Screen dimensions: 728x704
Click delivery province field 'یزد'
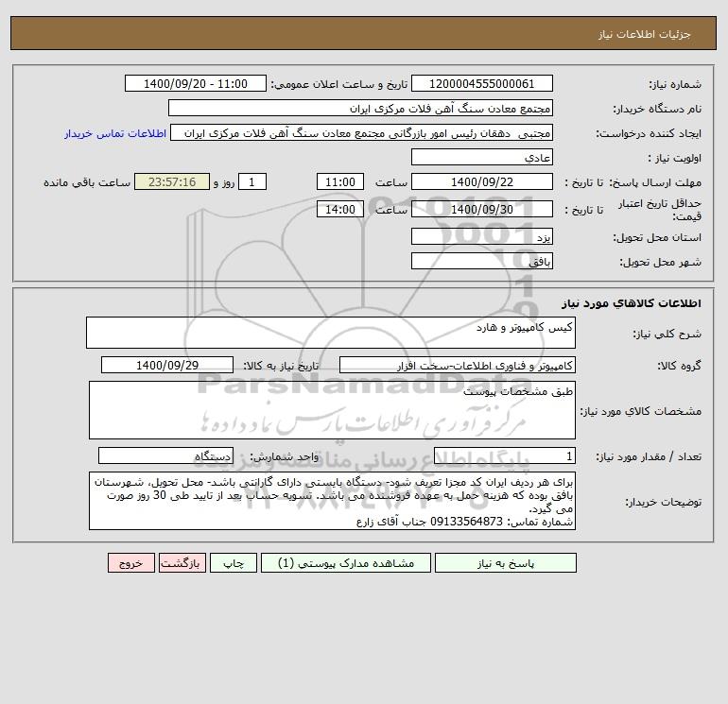pyautogui.click(x=482, y=236)
